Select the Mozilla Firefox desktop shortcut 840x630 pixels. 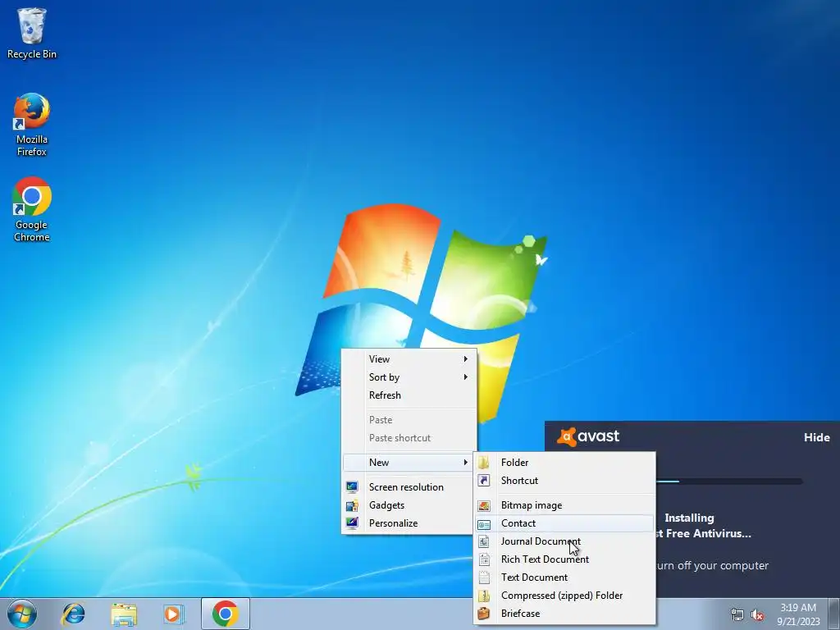[x=32, y=125]
